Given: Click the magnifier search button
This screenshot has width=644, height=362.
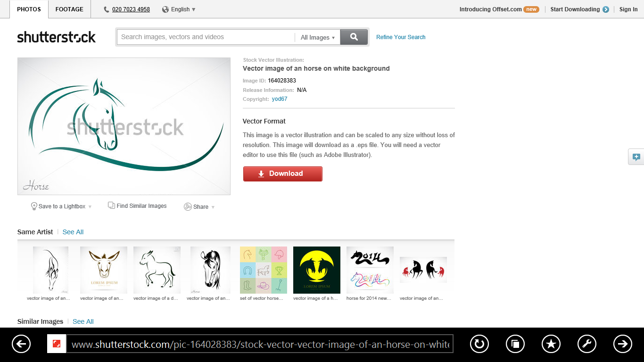Looking at the screenshot, I should 354,37.
